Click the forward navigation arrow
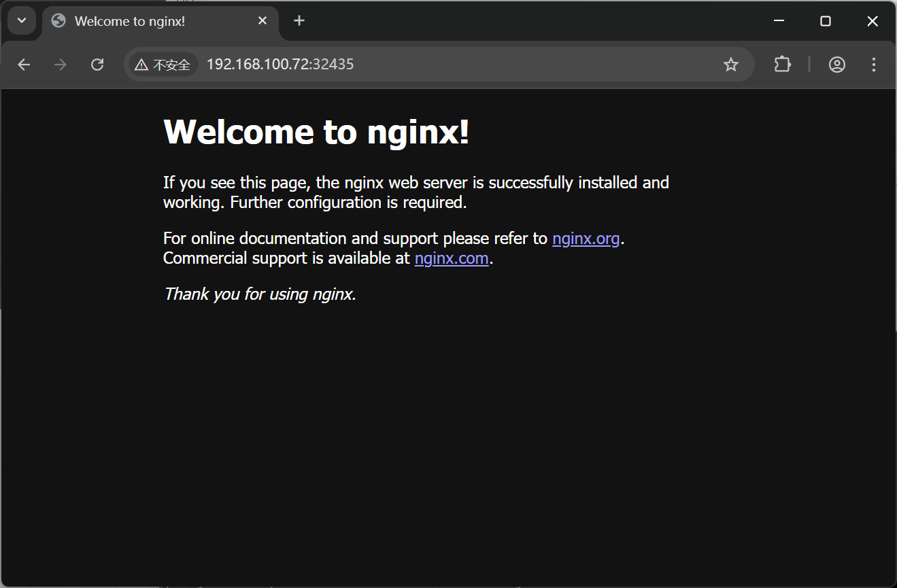This screenshot has width=897, height=588. tap(61, 65)
